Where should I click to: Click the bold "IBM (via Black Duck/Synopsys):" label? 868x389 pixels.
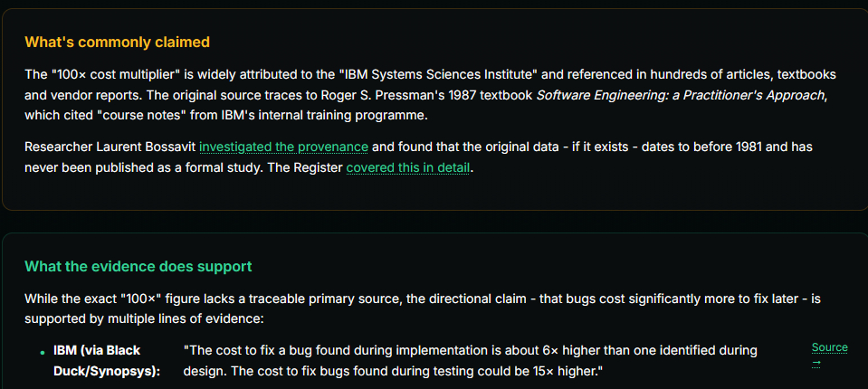[x=106, y=360]
